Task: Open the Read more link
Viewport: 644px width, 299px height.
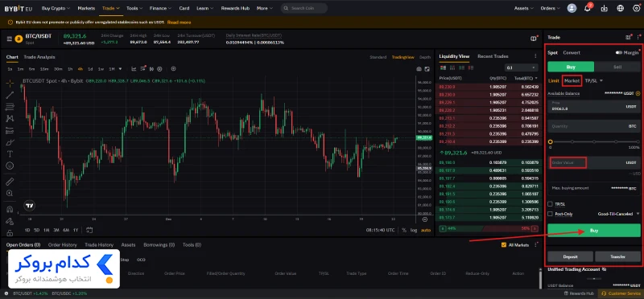Action: [179, 23]
